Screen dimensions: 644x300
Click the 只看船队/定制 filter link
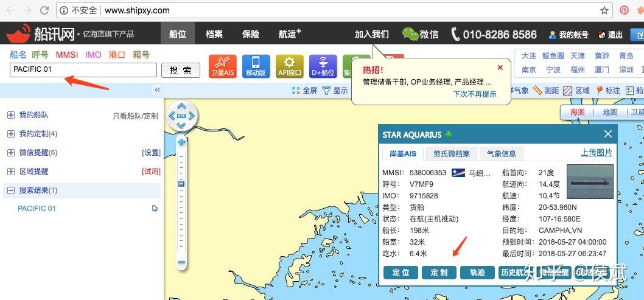135,116
